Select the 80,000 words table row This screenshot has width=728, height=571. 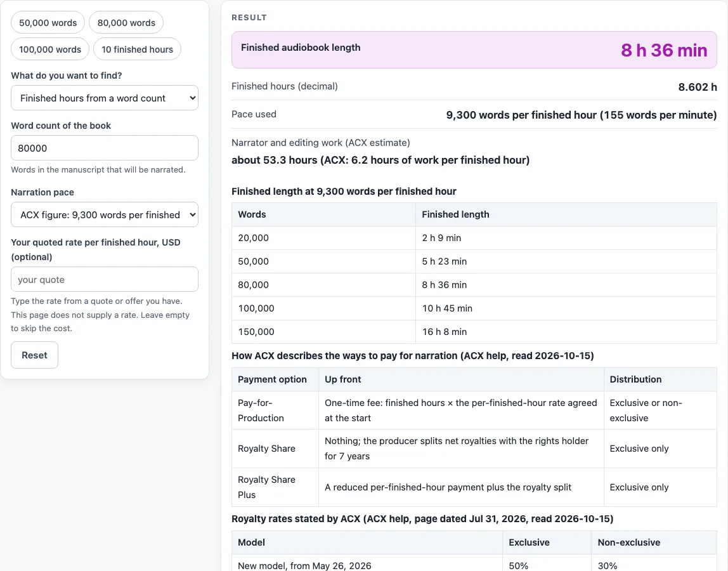tap(474, 285)
